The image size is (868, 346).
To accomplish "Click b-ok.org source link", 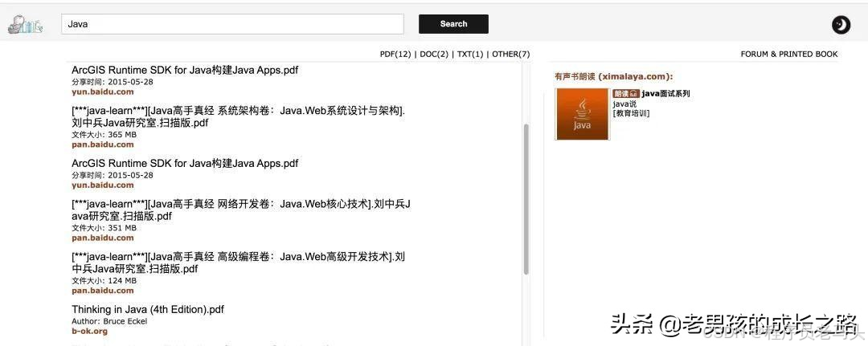I will click(90, 332).
